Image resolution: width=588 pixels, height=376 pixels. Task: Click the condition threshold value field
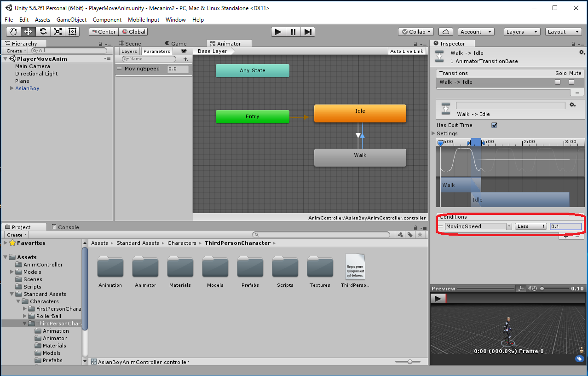(566, 226)
